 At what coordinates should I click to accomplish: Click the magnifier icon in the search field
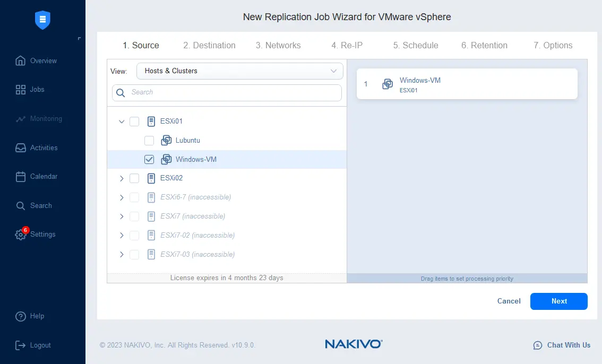point(121,93)
